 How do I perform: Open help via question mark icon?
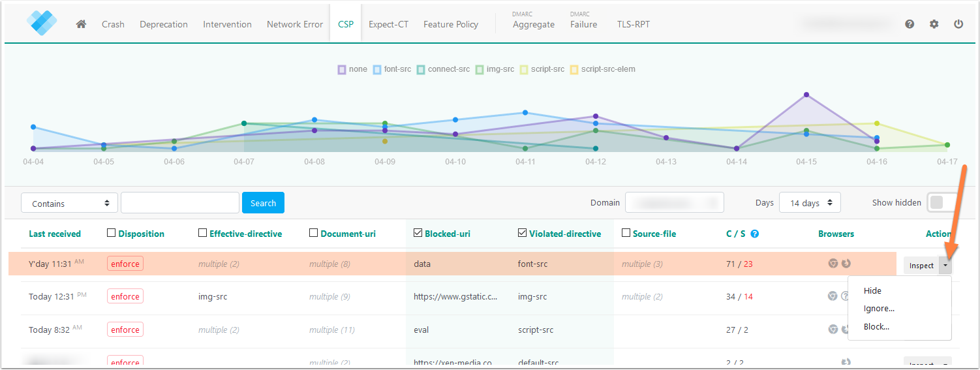click(x=910, y=24)
